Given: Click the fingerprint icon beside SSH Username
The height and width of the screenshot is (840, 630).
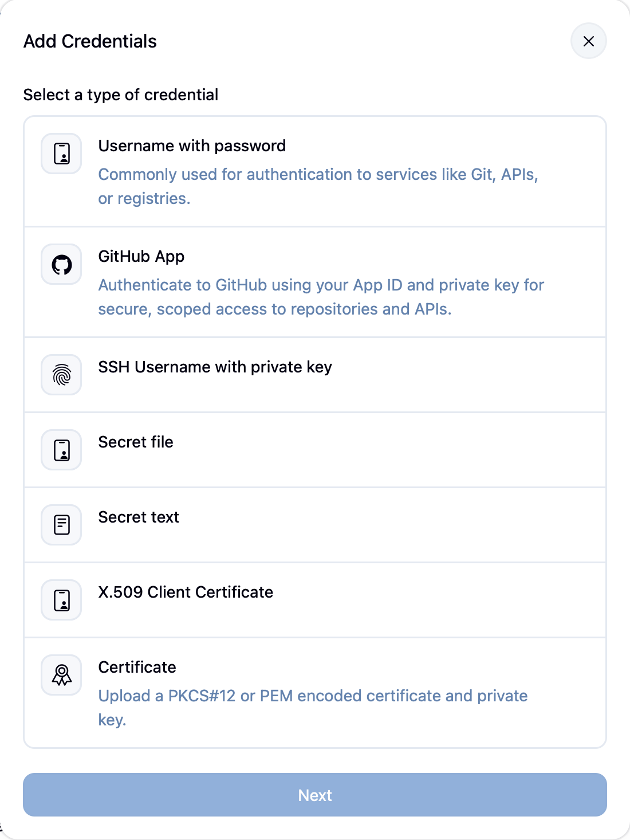Looking at the screenshot, I should (61, 375).
